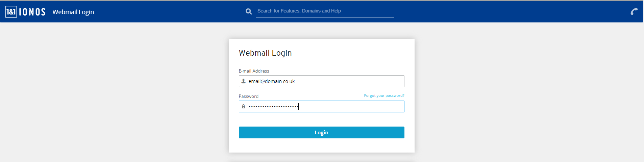The image size is (644, 162).
Task: Click the padlock icon in password field
Action: pyautogui.click(x=243, y=106)
